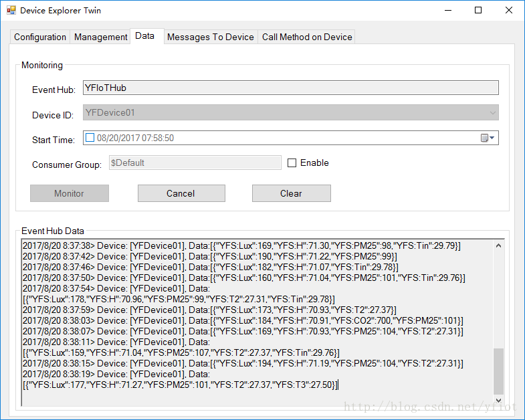Screen dimensions: 525x420
Task: Open the Start Time calendar picker icon
Action: (x=488, y=138)
